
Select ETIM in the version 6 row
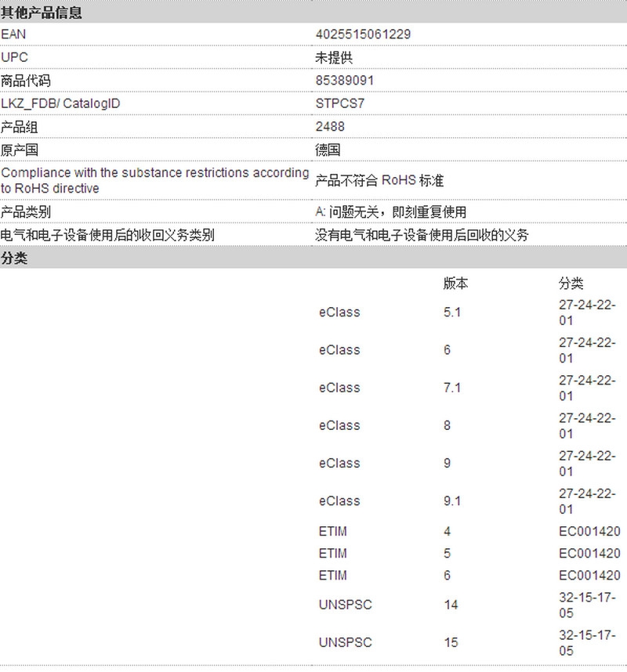click(x=333, y=575)
